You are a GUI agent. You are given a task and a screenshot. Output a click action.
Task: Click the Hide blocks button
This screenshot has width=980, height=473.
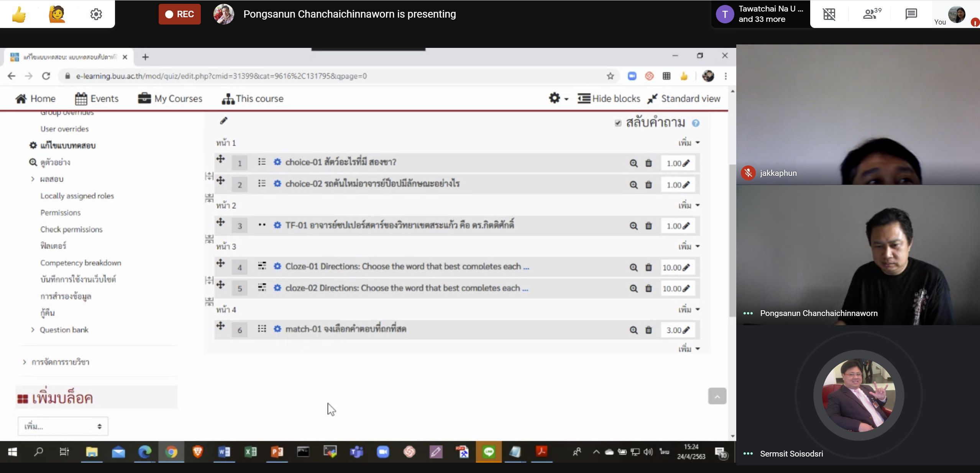(609, 99)
